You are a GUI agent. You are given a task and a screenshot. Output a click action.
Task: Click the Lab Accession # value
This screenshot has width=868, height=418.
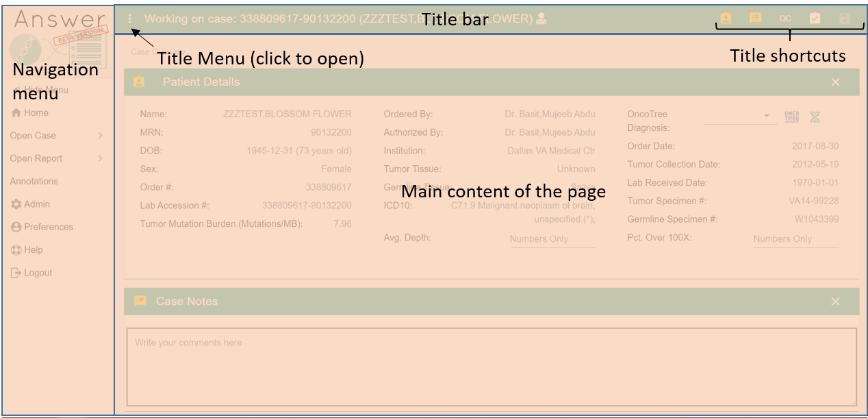[x=307, y=206]
